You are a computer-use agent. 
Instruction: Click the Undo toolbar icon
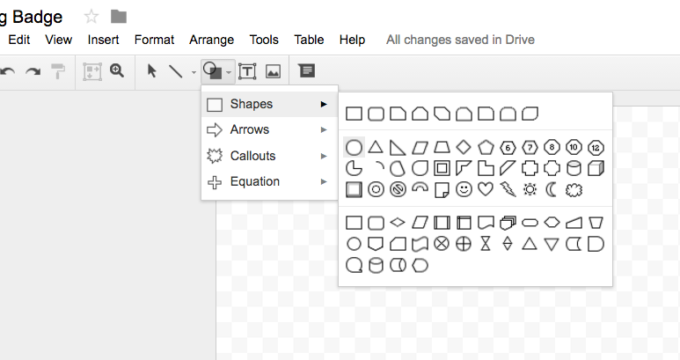pyautogui.click(x=7, y=71)
